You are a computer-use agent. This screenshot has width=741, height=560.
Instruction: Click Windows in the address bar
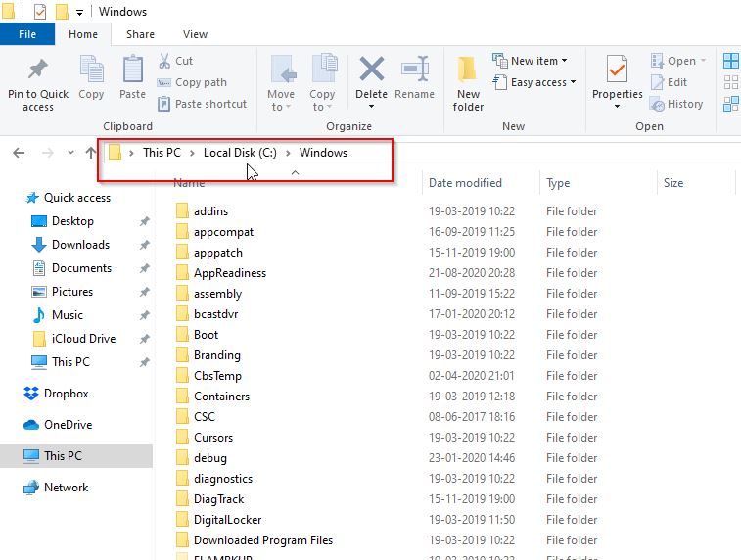tap(323, 153)
